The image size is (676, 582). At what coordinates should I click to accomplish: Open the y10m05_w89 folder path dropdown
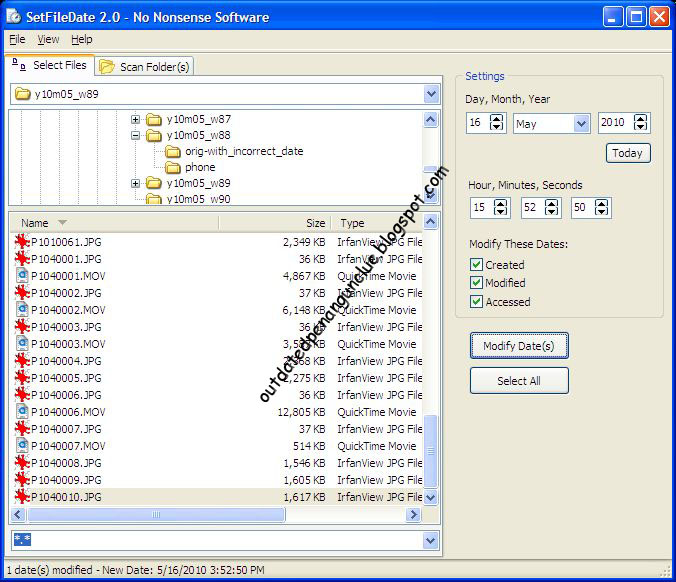431,94
